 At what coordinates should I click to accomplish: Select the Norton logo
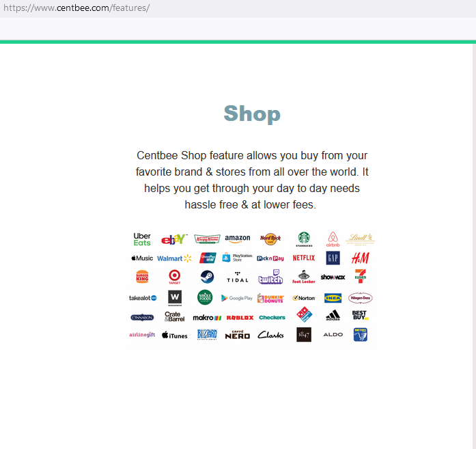pos(304,299)
